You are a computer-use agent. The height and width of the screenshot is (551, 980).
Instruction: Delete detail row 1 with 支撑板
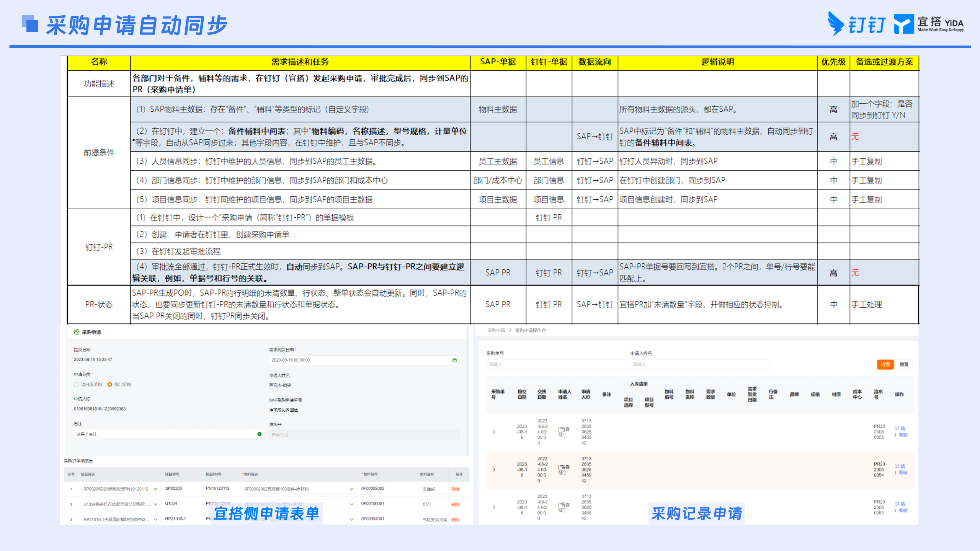pos(455,489)
